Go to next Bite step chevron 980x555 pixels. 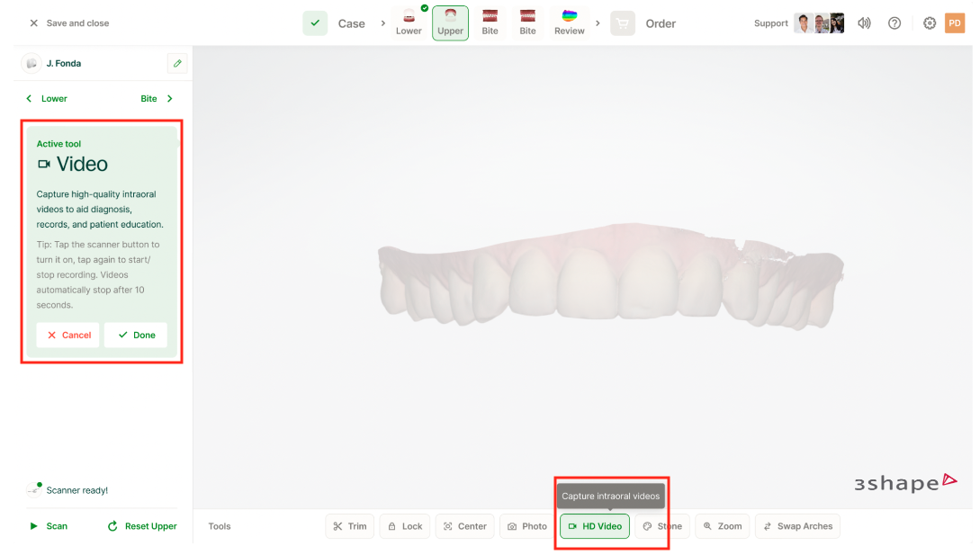[170, 99]
